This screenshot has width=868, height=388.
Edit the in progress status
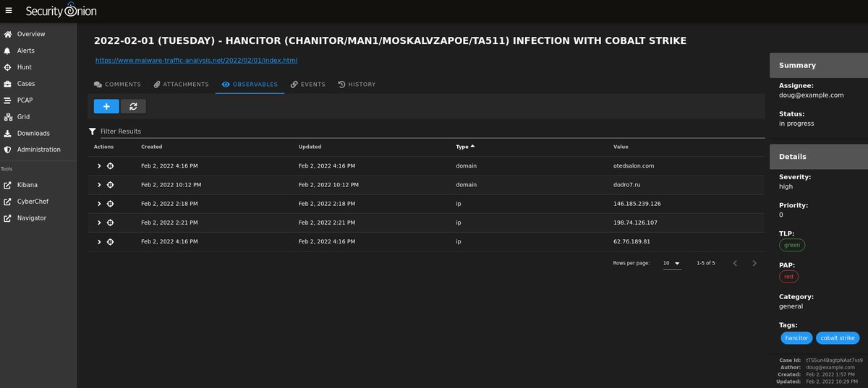tap(796, 124)
